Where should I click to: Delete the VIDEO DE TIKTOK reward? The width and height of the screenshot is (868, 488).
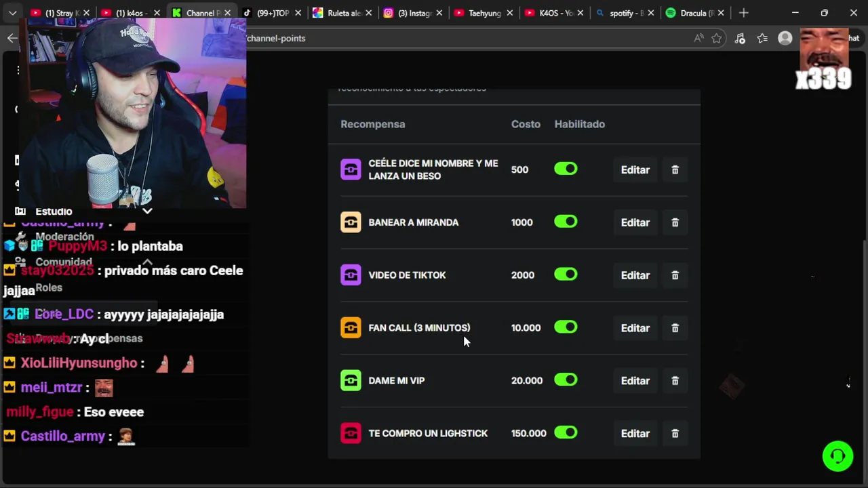coord(675,275)
